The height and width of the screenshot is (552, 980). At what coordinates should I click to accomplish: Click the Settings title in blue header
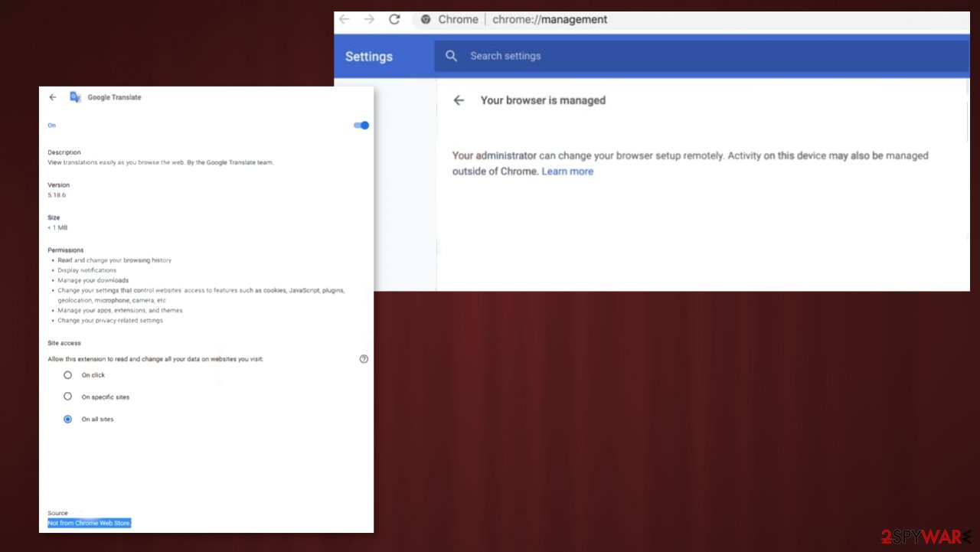click(369, 57)
